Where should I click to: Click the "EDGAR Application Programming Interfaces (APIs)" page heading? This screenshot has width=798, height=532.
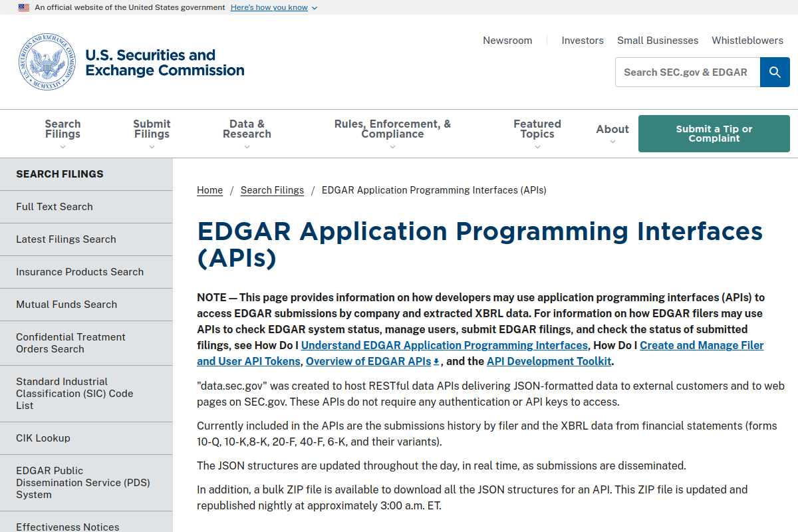coord(480,244)
